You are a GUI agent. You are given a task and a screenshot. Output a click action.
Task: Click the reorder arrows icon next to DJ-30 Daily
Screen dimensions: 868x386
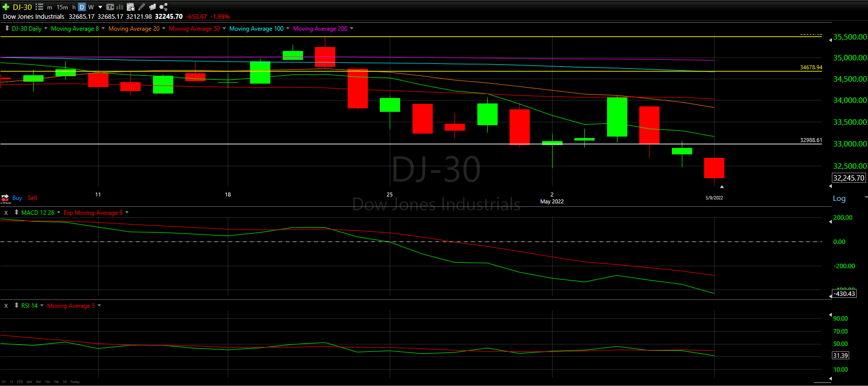(7, 28)
